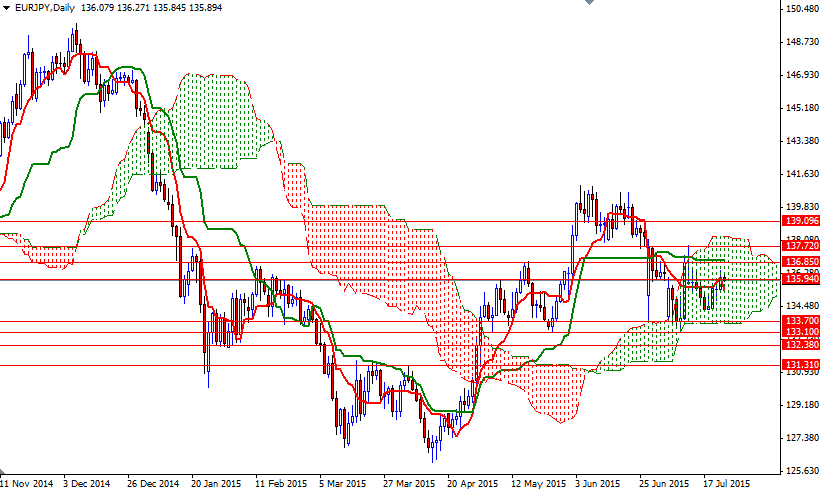Click the dropdown triangle beside EURJPY,Daily
820x492 pixels.
(6, 8)
